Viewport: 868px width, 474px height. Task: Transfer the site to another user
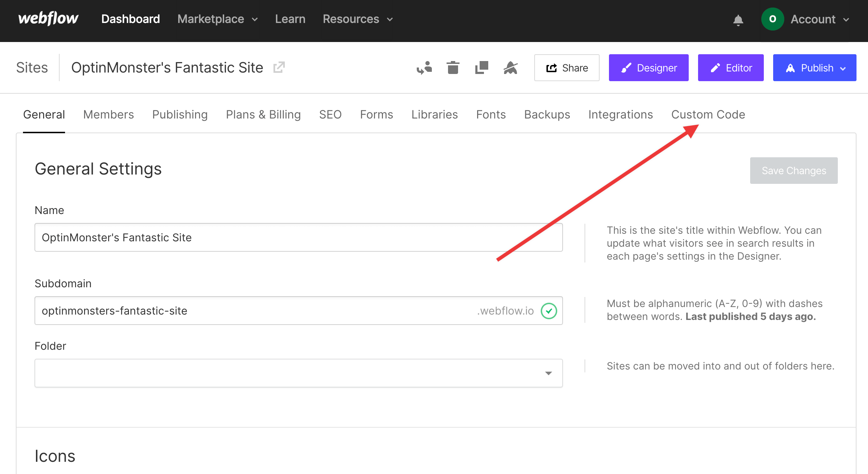[x=424, y=68]
